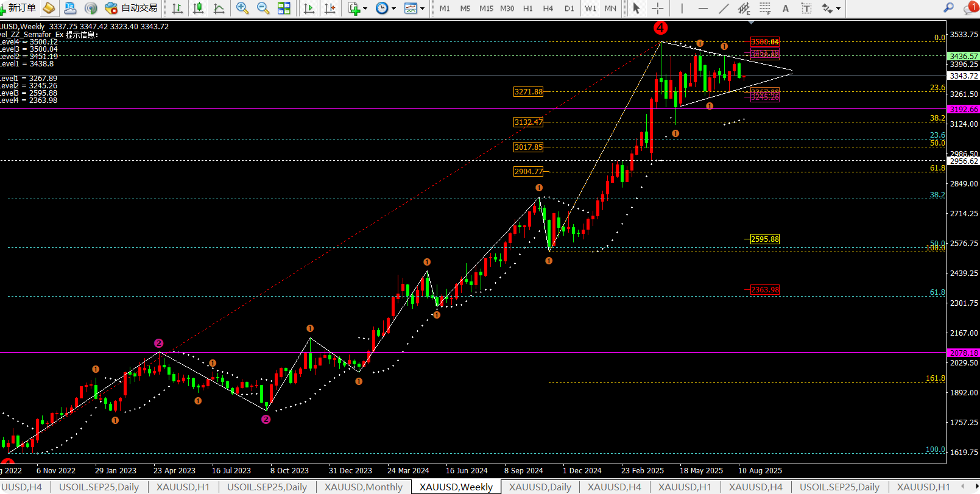The image size is (980, 494).
Task: Click the 新订单 new order button
Action: [18, 8]
